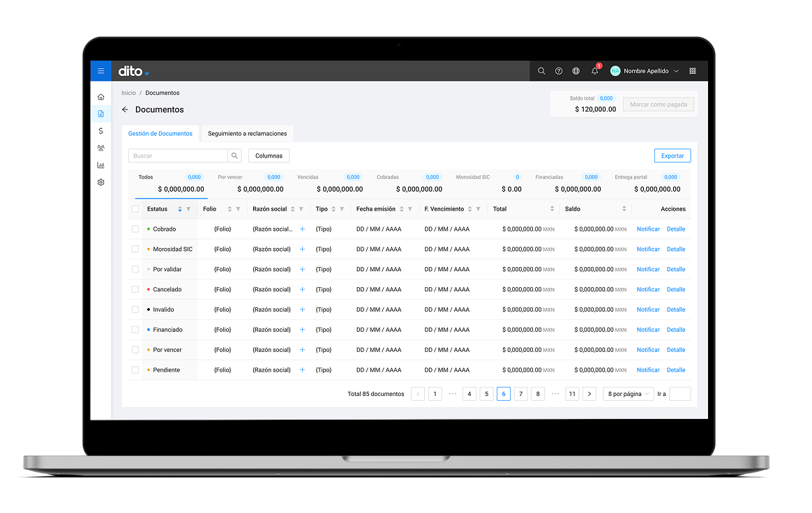812x513 pixels.
Task: Select the checkbox for the Financiado row
Action: pos(135,330)
